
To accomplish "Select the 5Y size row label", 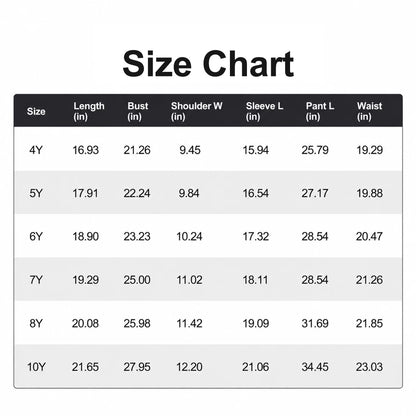I will [x=36, y=193].
